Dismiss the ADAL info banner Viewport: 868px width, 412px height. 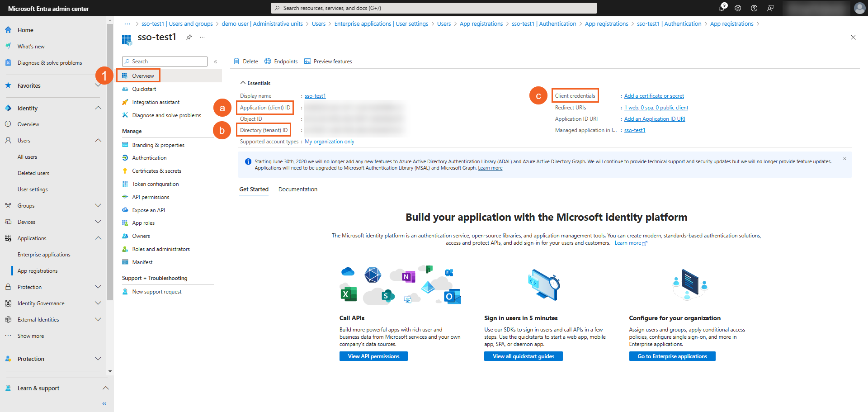pos(844,159)
